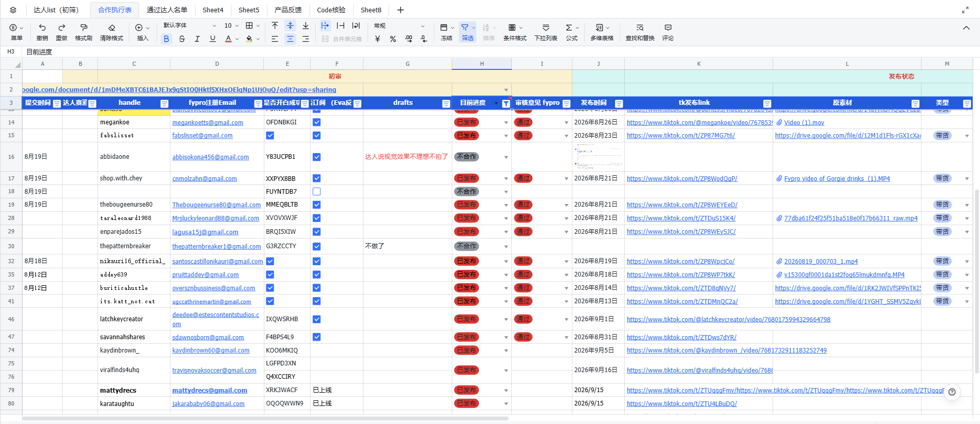Open the conditional formatting (条件格式) tool

pos(515,32)
